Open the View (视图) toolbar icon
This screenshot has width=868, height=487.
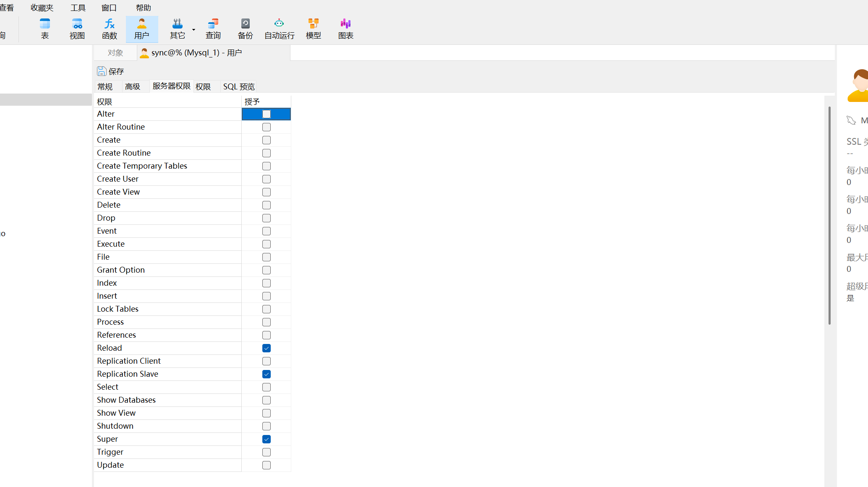tap(77, 29)
